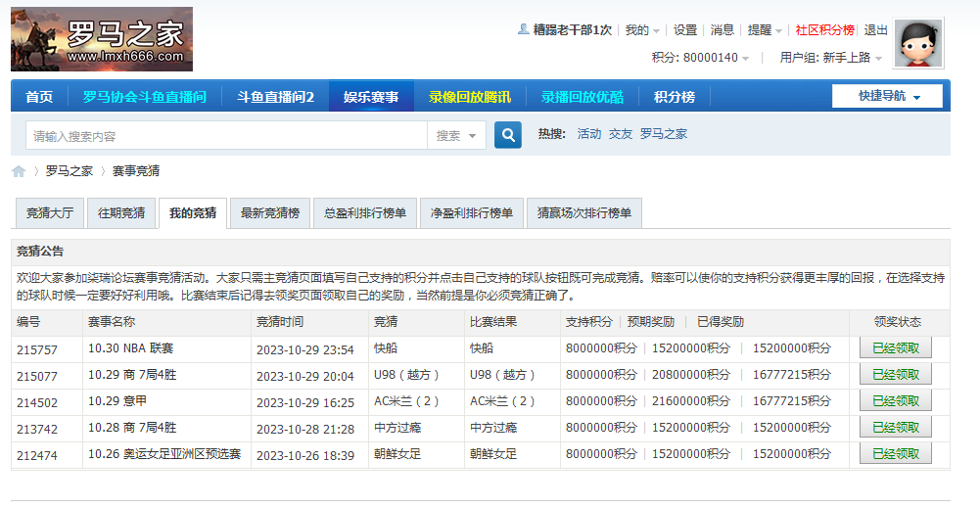Select the 我的竞猜 tab
Screen dimensions: 980x508
pos(193,213)
